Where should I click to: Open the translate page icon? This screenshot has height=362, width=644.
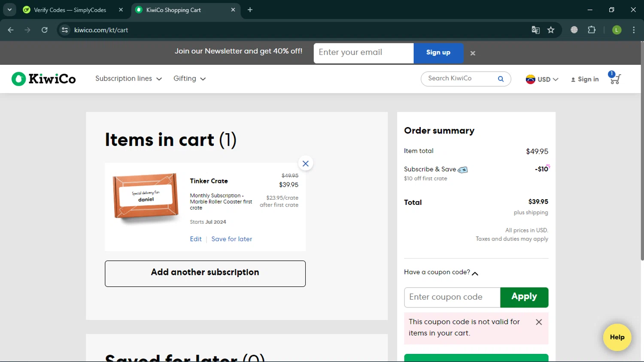point(535,30)
